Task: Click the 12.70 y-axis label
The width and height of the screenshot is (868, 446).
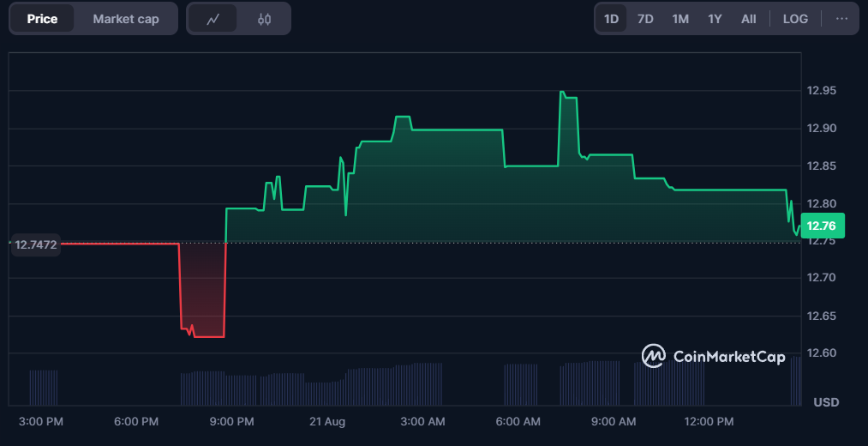Action: tap(821, 278)
